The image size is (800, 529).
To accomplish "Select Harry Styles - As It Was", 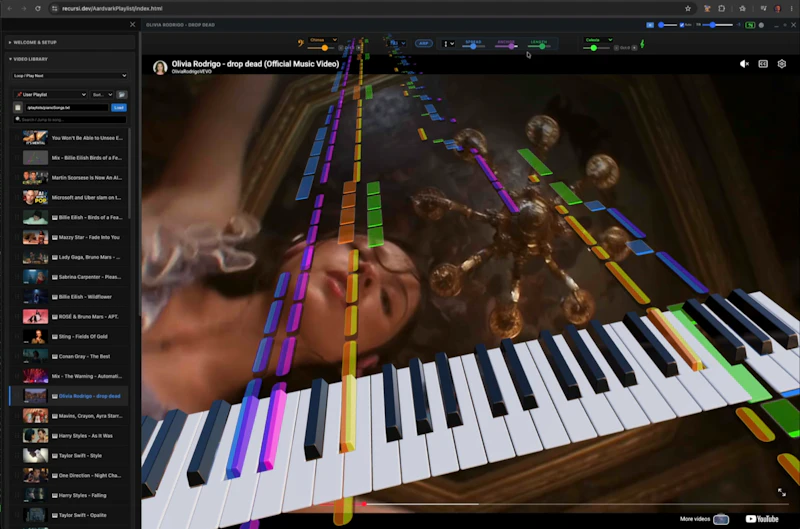I will pos(68,436).
